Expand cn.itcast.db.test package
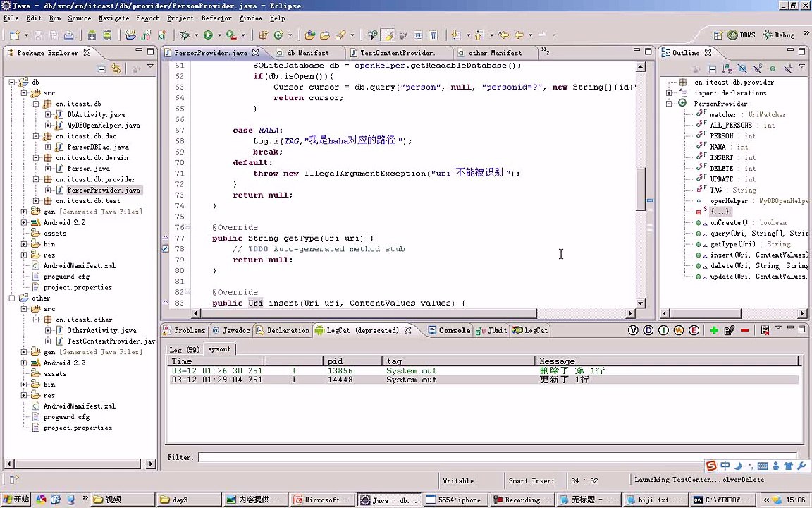 pyautogui.click(x=36, y=200)
